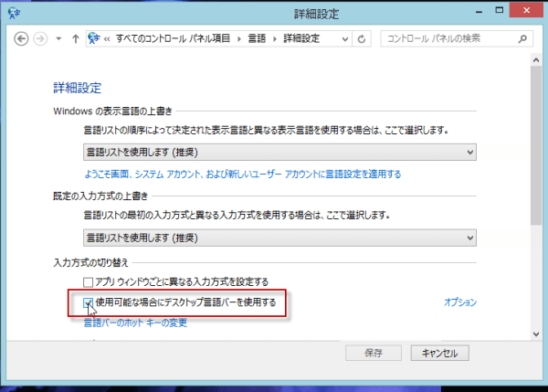Expand the arrow after すべてのコントロール パネル項目

239,38
